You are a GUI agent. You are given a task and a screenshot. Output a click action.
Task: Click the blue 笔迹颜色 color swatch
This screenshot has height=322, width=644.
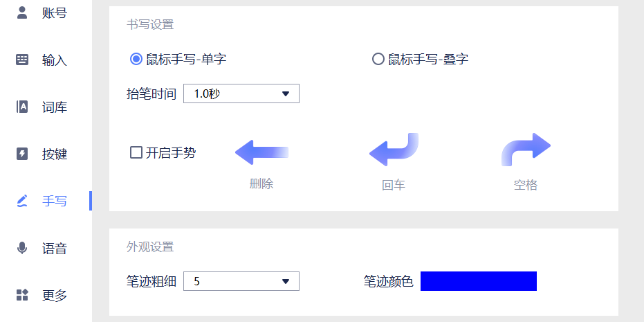tap(478, 281)
